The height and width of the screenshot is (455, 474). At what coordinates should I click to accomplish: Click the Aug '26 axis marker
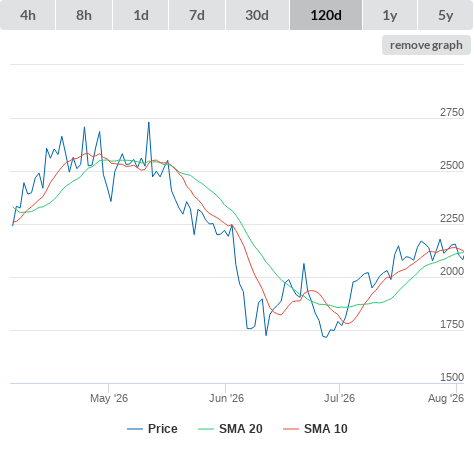point(446,398)
